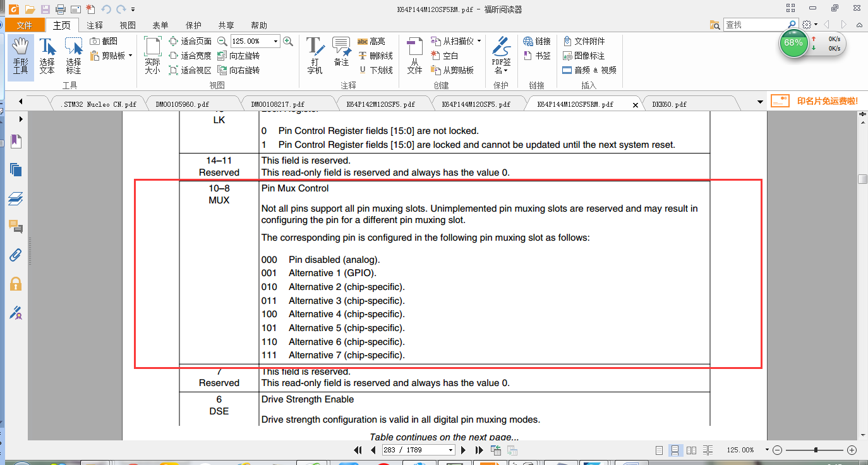Viewport: 868px width, 465px height.
Task: Open the Pages thumbnail side panel
Action: tap(16, 169)
